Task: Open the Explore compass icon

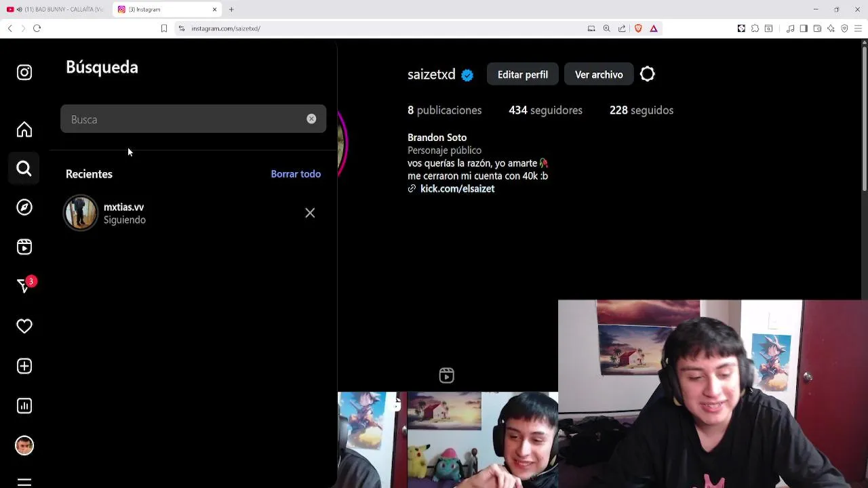Action: (24, 207)
